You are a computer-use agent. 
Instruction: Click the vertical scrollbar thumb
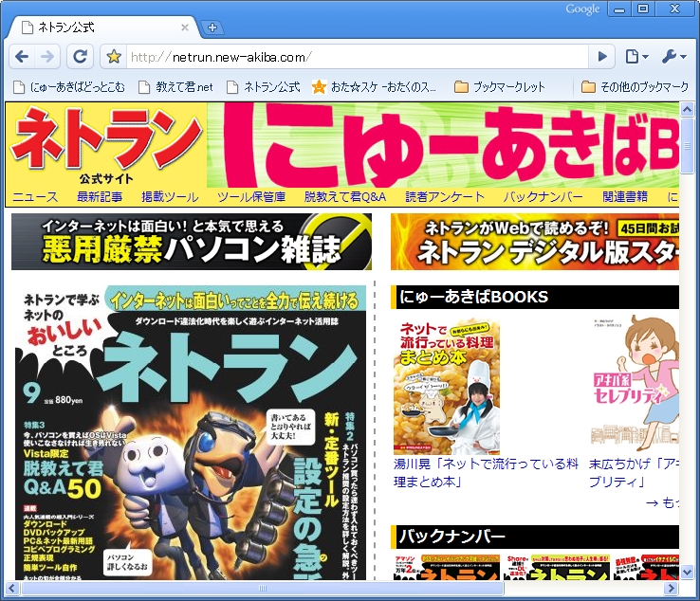click(687, 145)
